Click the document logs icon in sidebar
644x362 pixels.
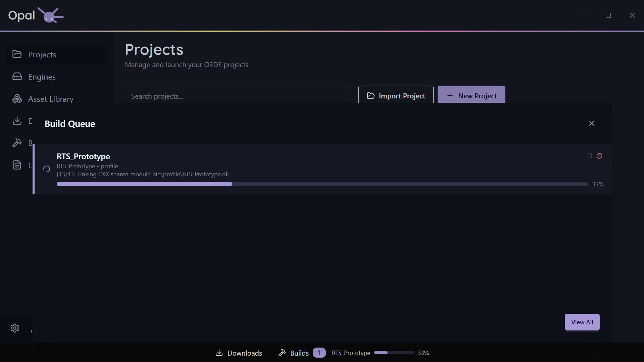pyautogui.click(x=17, y=165)
